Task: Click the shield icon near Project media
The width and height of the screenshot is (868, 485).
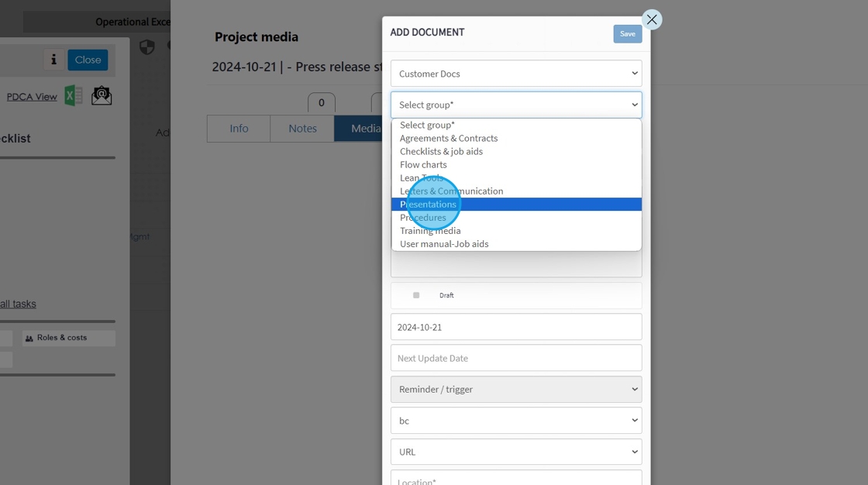Action: pyautogui.click(x=146, y=47)
